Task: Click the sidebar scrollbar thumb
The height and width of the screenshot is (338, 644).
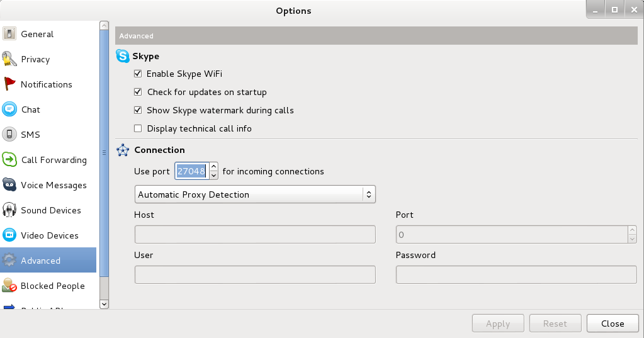Action: (104, 153)
